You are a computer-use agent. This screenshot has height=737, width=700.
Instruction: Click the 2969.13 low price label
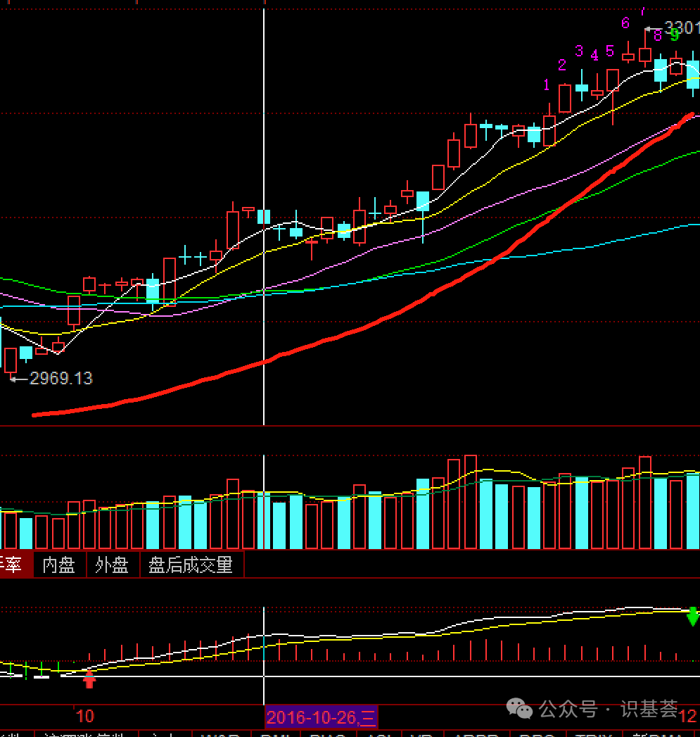coord(61,379)
